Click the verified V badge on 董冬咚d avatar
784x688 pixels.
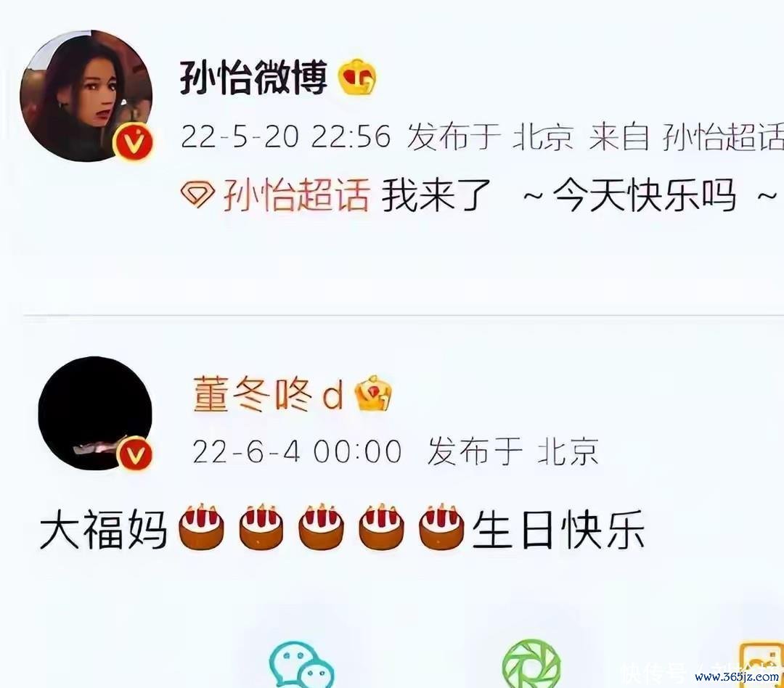134,454
